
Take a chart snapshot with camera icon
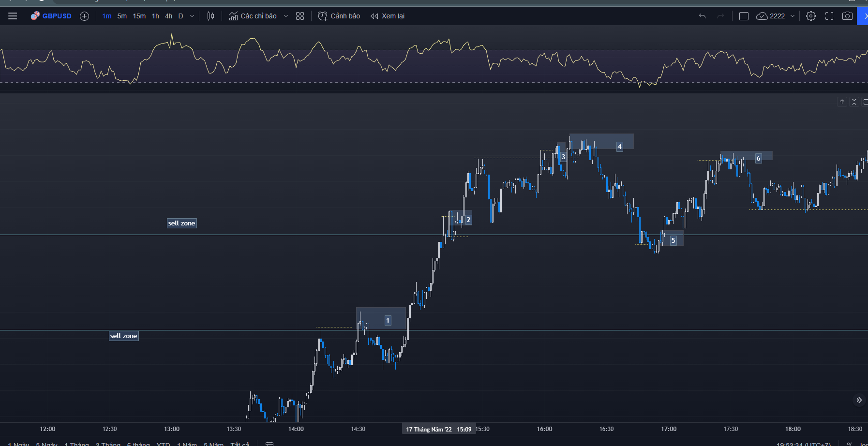coord(847,16)
